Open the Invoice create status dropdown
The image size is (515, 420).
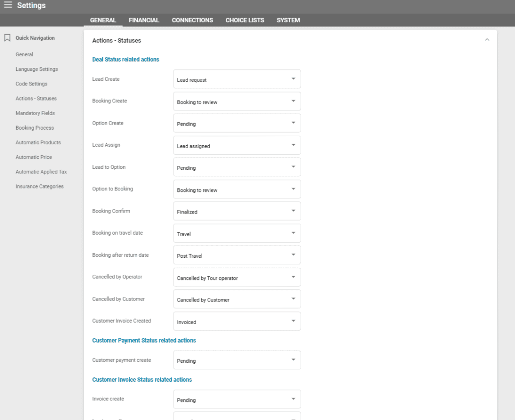click(x=237, y=399)
